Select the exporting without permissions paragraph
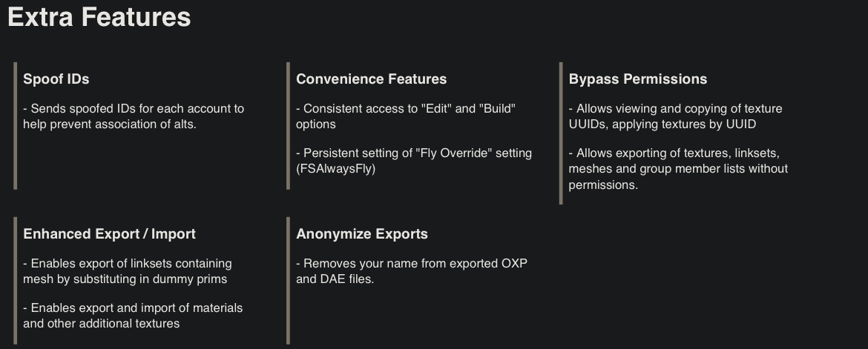Screen dimensions: 868x349 click(x=678, y=169)
